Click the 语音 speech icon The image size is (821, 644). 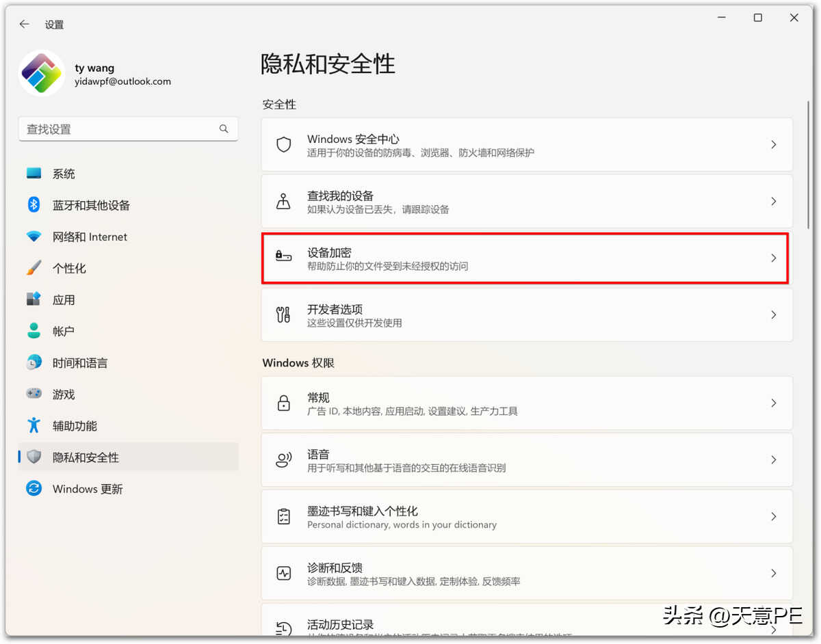point(283,459)
